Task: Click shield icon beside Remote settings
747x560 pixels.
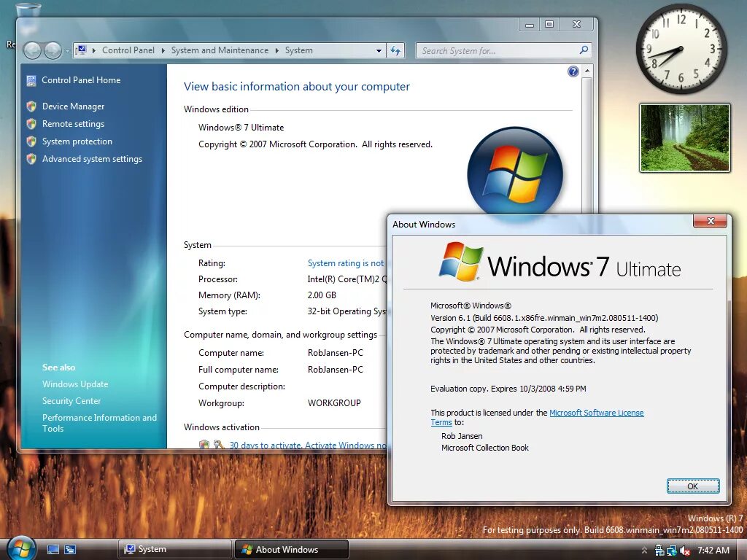Action: [x=31, y=124]
